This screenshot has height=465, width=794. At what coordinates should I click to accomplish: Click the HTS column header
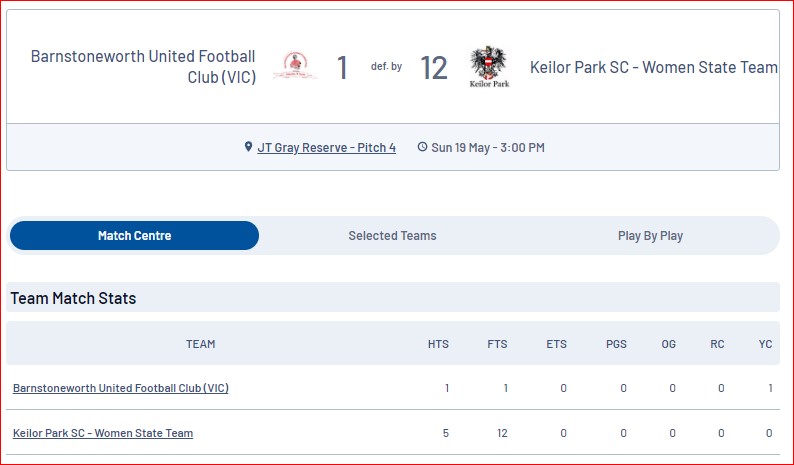pyautogui.click(x=438, y=344)
